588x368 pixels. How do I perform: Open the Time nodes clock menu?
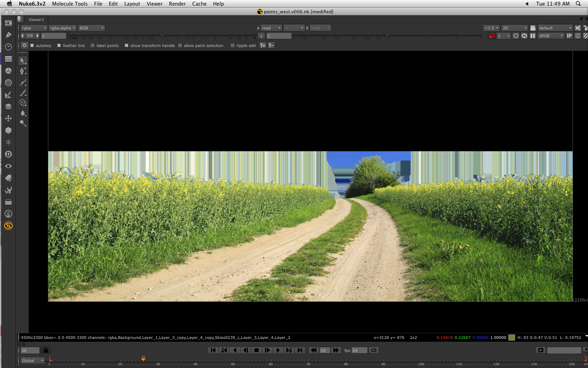(x=8, y=47)
